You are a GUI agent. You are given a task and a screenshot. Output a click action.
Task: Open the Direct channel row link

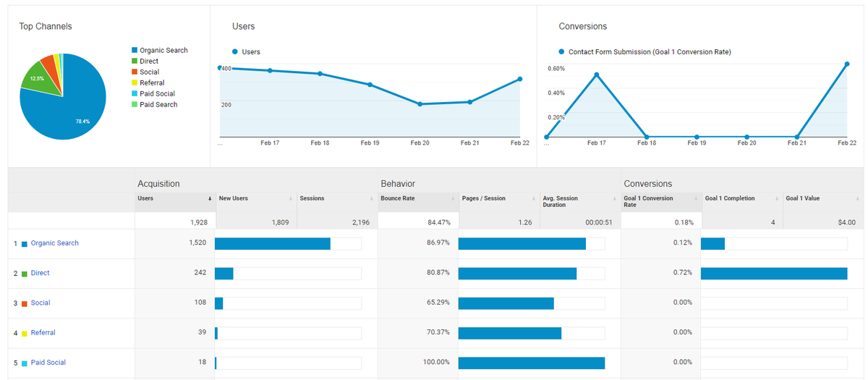(x=41, y=273)
